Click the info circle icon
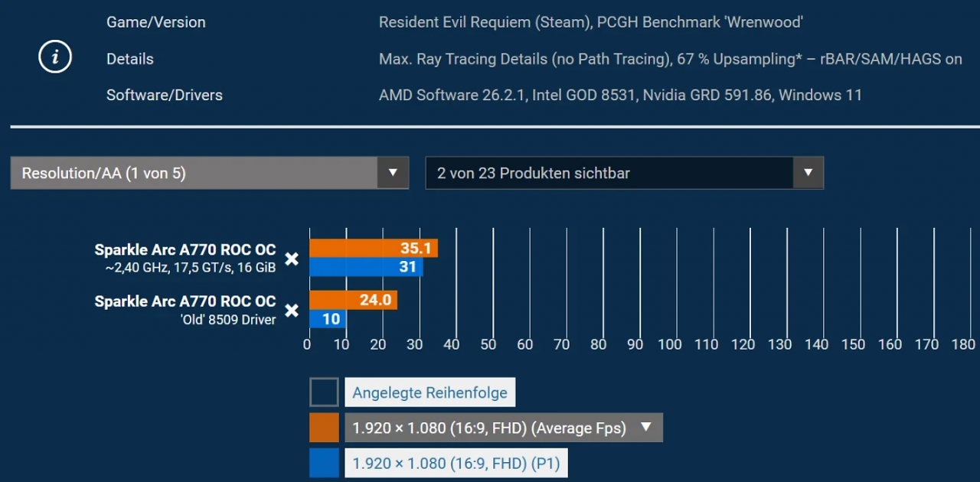This screenshot has width=980, height=482. [x=55, y=57]
